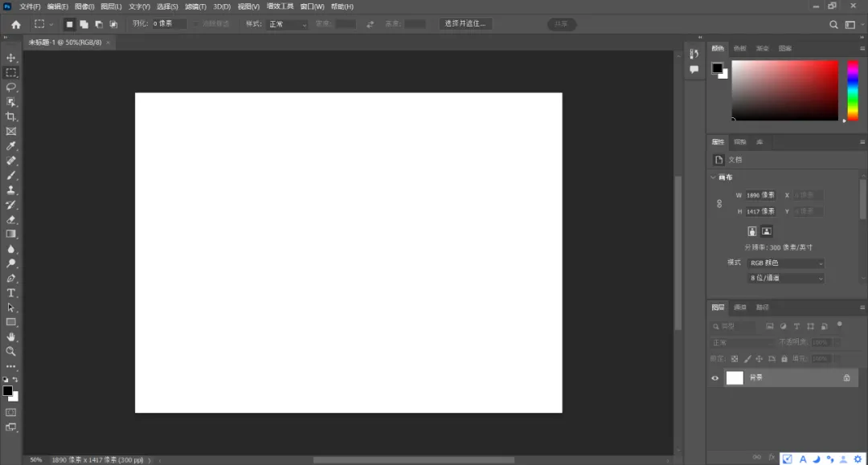The image size is (868, 465).
Task: Open the RGB 颜色 mode dropdown
Action: point(785,263)
